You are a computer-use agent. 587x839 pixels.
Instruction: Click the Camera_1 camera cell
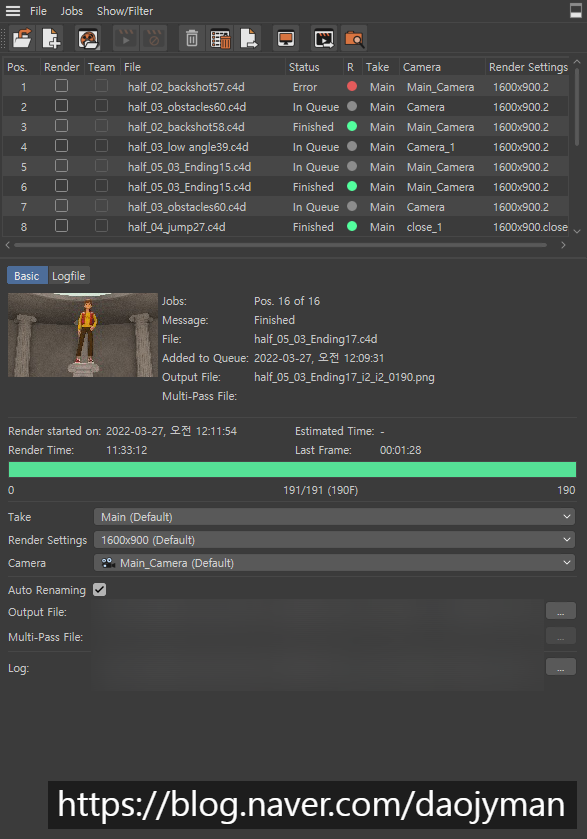click(x=431, y=147)
